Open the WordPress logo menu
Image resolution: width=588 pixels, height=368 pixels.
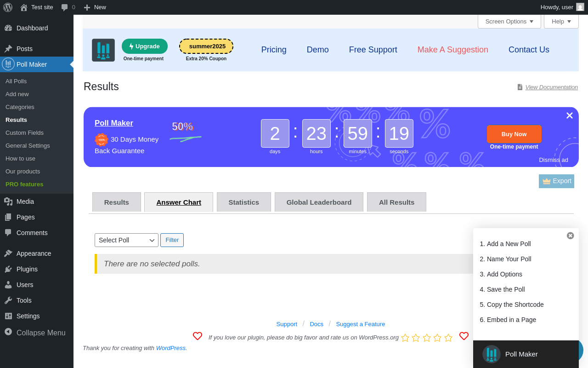click(x=8, y=7)
